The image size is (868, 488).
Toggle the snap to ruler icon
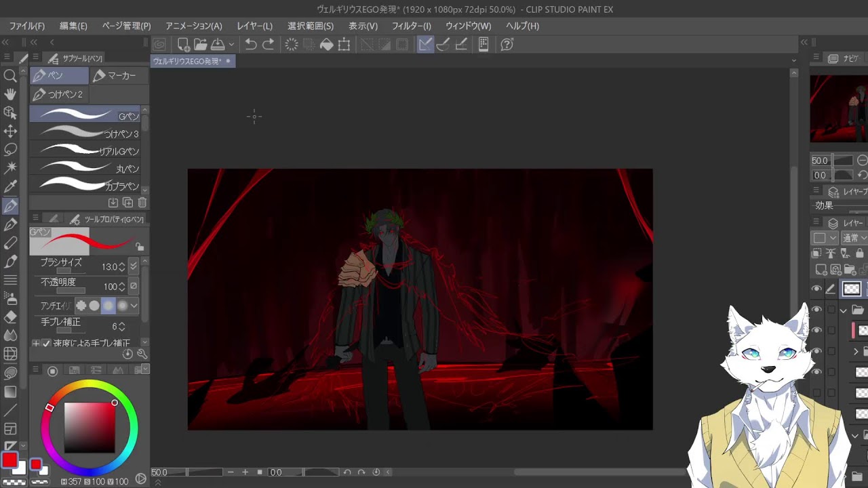click(x=425, y=45)
